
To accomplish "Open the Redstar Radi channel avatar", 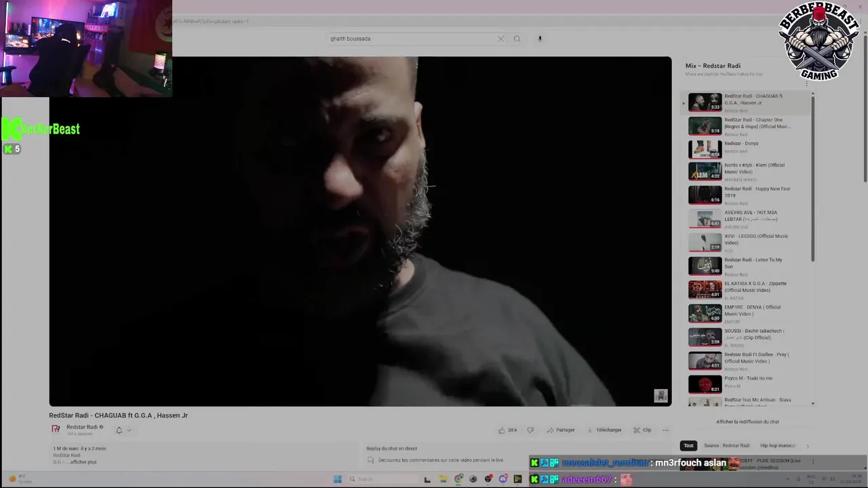I will click(x=56, y=429).
